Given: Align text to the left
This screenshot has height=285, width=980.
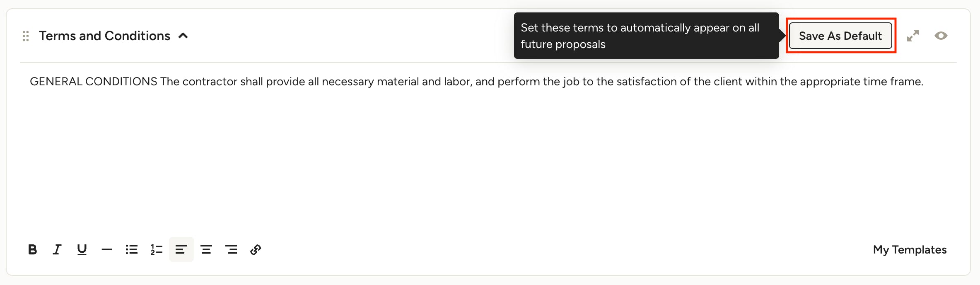Looking at the screenshot, I should [x=181, y=249].
